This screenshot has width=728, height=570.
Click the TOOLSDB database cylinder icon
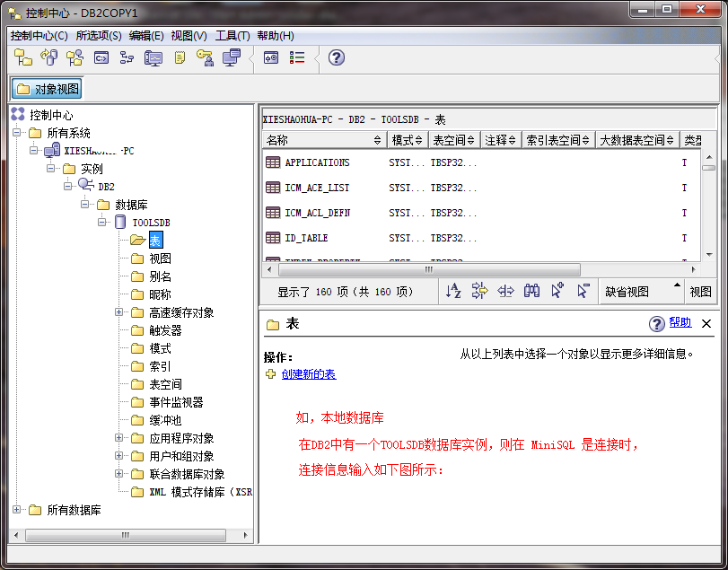120,222
